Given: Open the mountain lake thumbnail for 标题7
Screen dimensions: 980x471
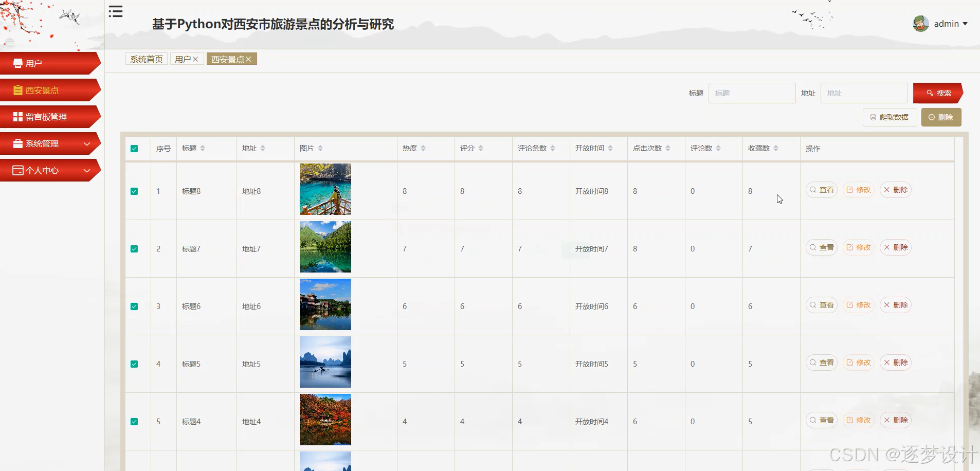Looking at the screenshot, I should 325,247.
